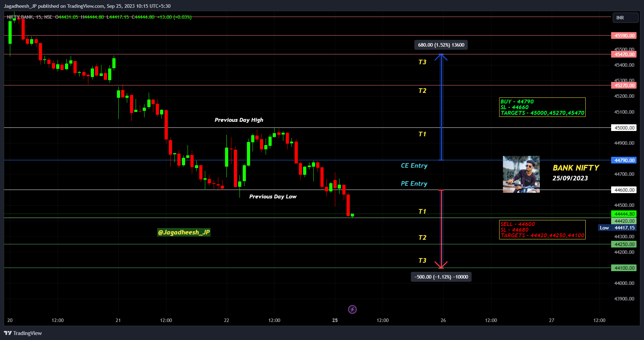Click the 21 date on the time axis
This screenshot has width=644, height=340.
[118, 320]
